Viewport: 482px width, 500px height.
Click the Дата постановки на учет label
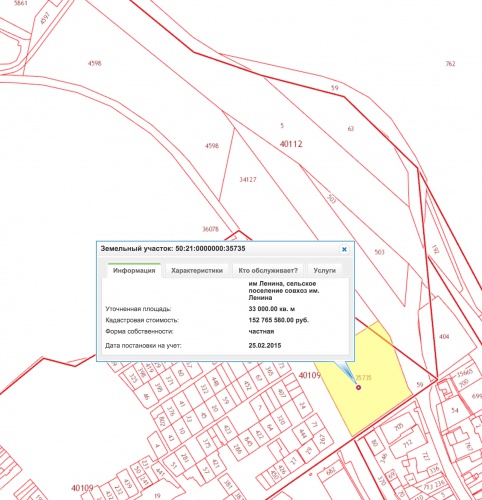pyautogui.click(x=143, y=345)
